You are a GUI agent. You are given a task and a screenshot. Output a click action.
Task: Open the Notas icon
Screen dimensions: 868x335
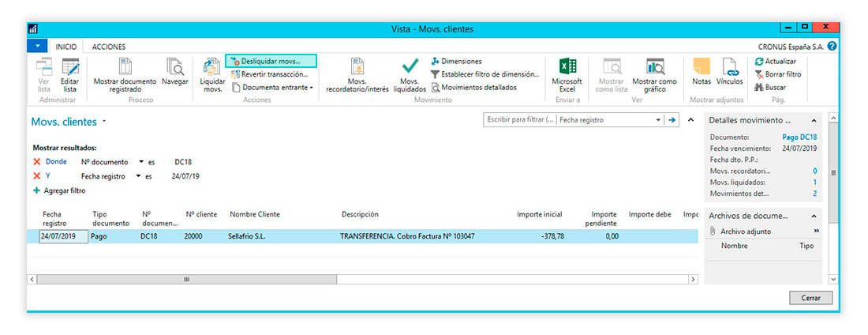(x=701, y=68)
